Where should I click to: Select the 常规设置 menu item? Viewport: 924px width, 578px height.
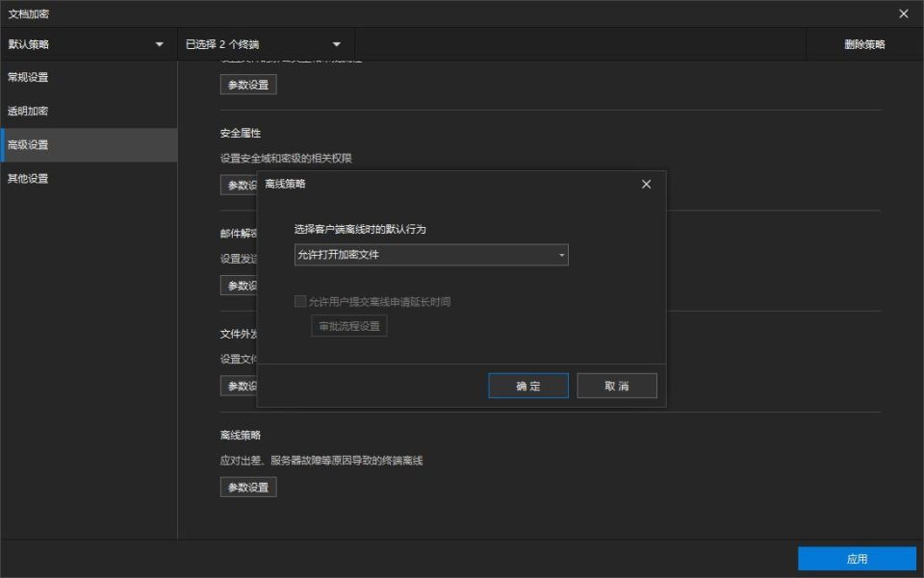point(89,77)
